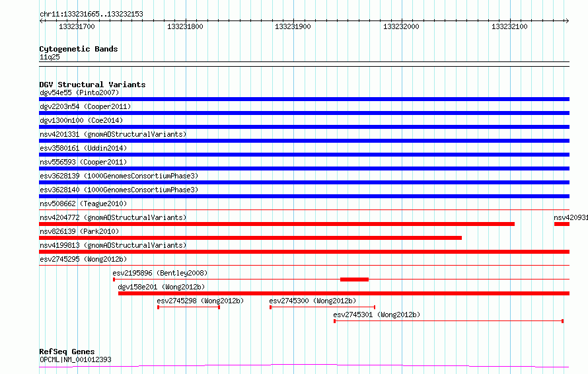Click the red line glyph under esv2745301
The image size is (588, 374).
coord(449,321)
